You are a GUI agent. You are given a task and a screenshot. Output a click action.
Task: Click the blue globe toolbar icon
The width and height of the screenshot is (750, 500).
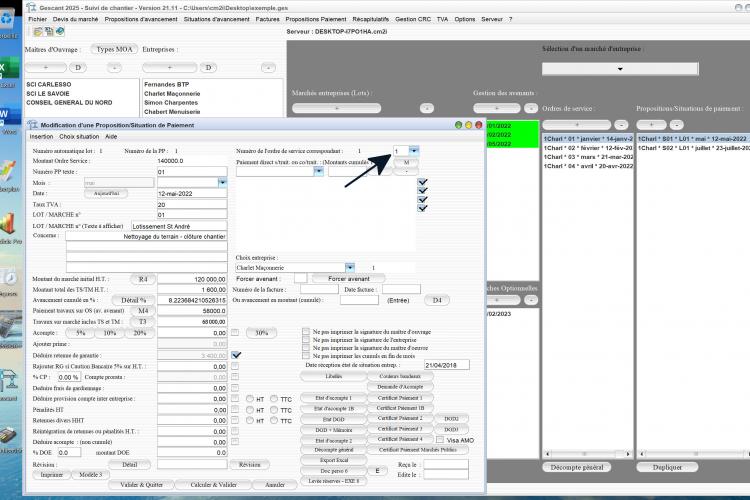(60, 32)
